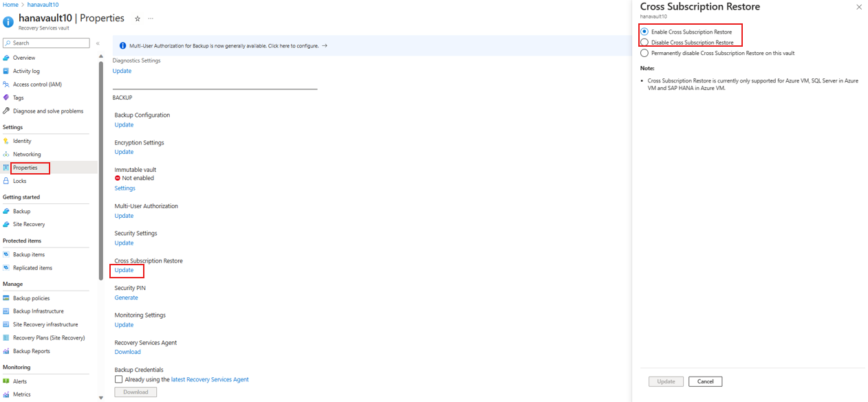Click the sidebar scroll down arrow
This screenshot has width=868, height=402.
pyautogui.click(x=101, y=397)
